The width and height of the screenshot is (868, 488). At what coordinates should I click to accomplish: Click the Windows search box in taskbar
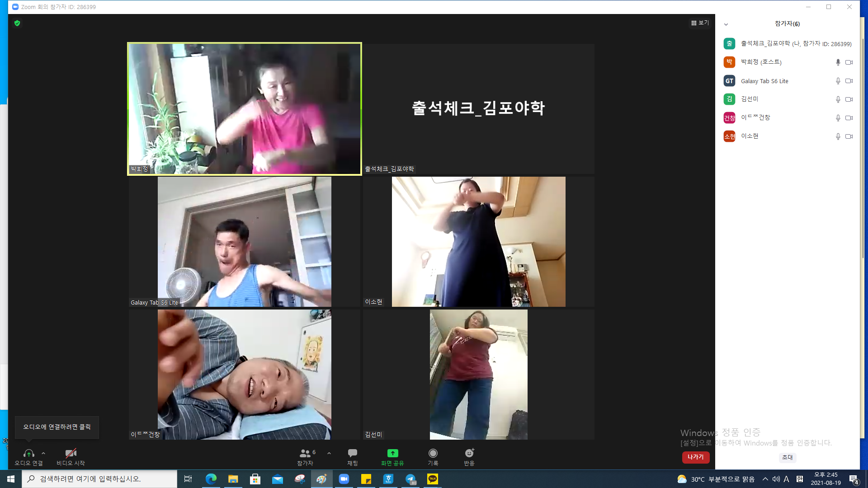click(99, 479)
